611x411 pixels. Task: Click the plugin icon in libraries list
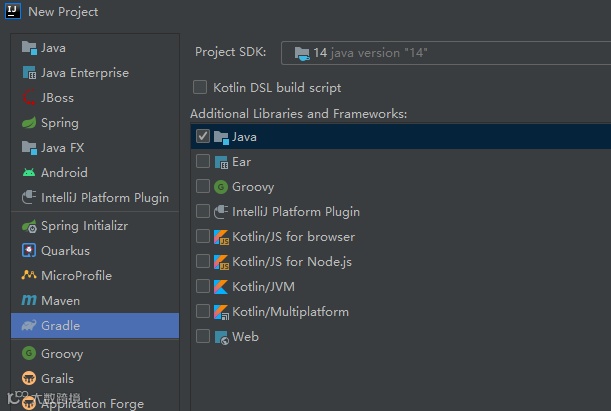click(221, 212)
